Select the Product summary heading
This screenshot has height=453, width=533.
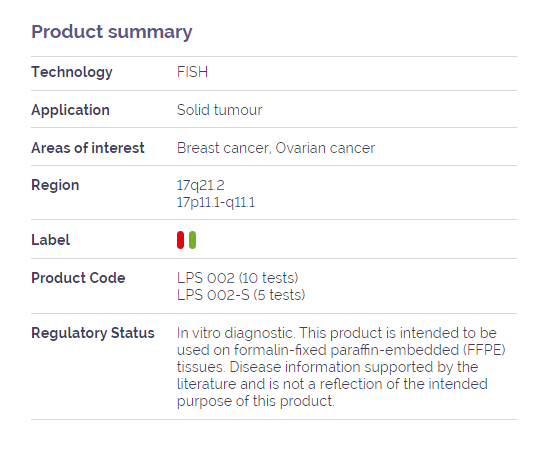pos(112,32)
